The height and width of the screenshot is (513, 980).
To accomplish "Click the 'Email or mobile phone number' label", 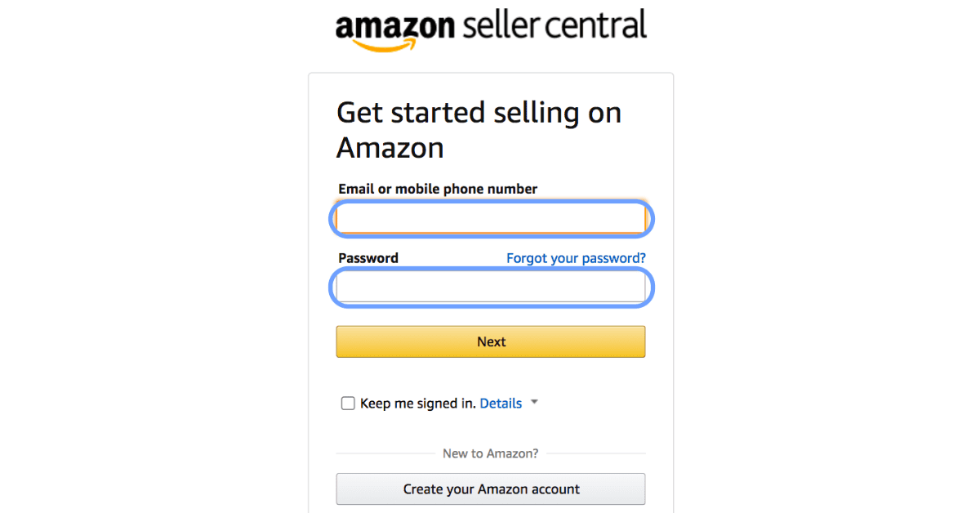I will click(x=438, y=190).
